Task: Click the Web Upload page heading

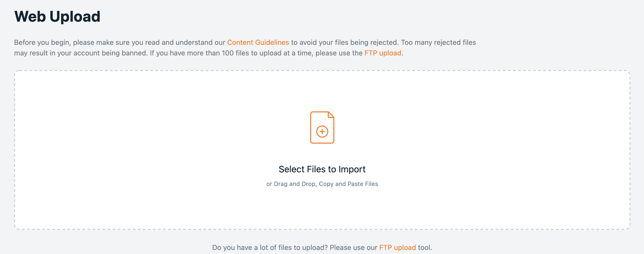Action: (x=57, y=17)
